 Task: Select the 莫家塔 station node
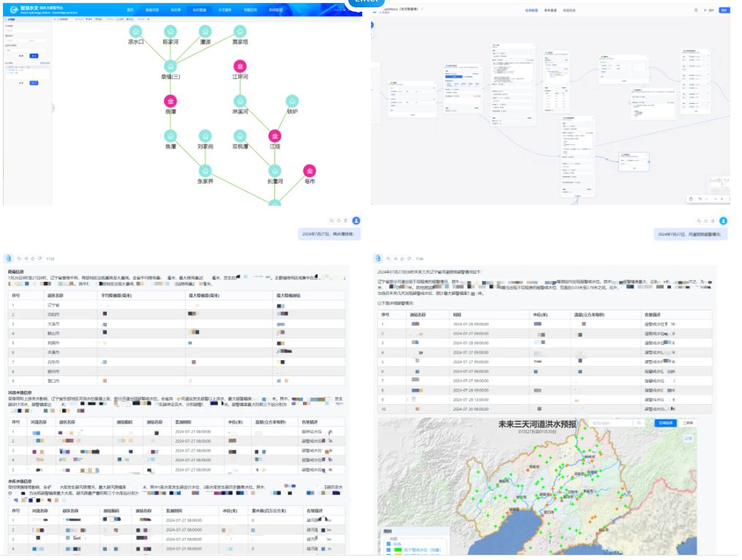(240, 31)
